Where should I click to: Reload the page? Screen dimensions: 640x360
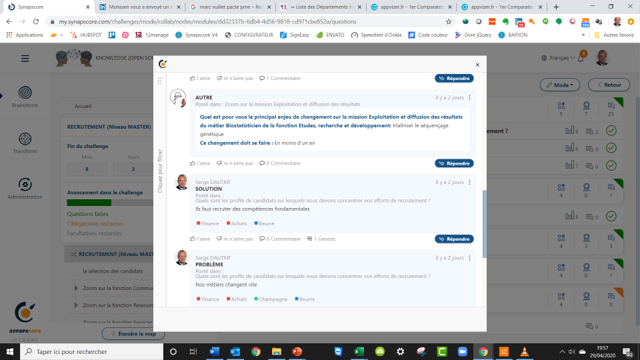point(36,22)
